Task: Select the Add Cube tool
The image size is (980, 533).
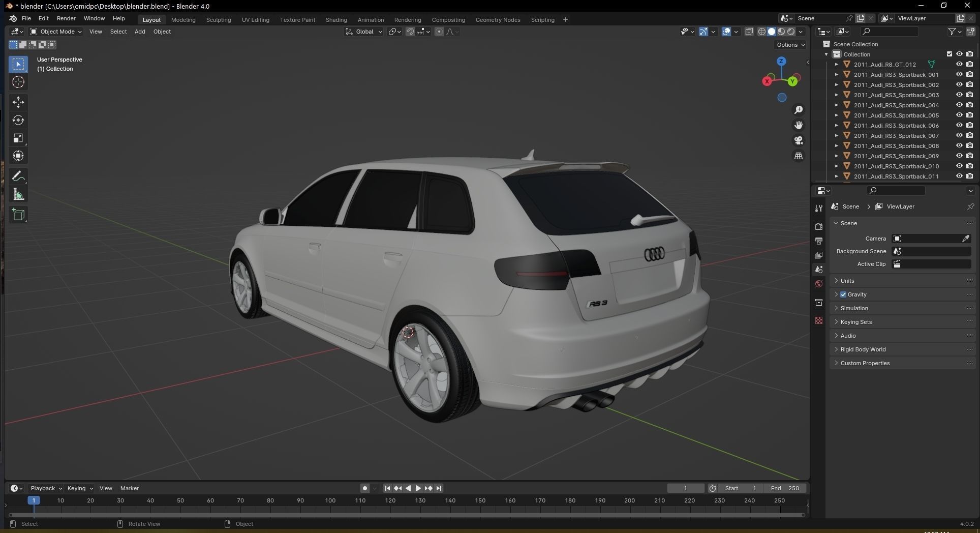Action: [x=18, y=215]
